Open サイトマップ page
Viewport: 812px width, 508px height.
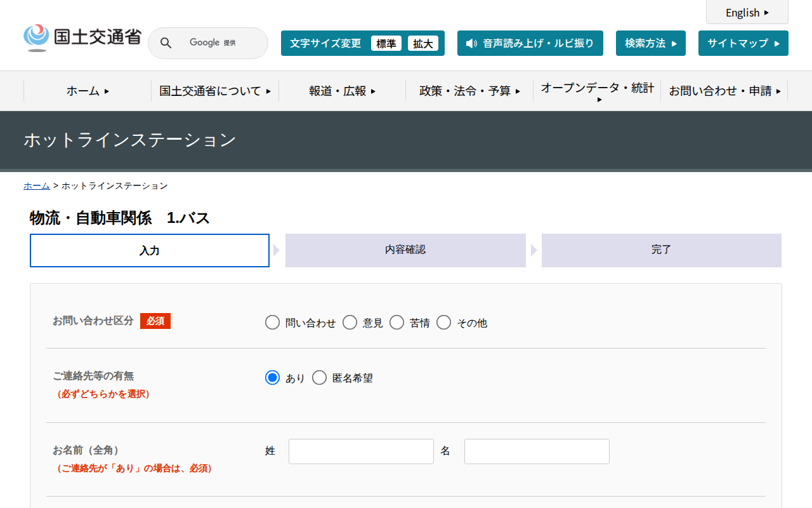[743, 43]
